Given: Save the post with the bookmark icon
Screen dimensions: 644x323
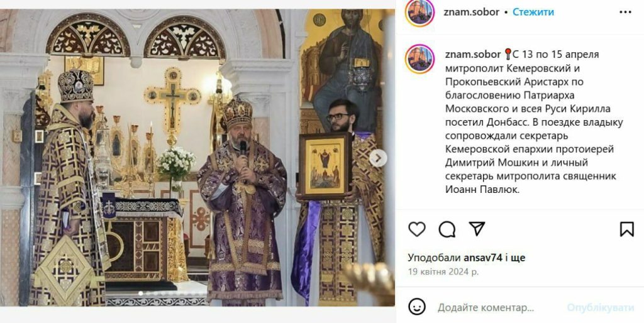Looking at the screenshot, I should (x=627, y=229).
